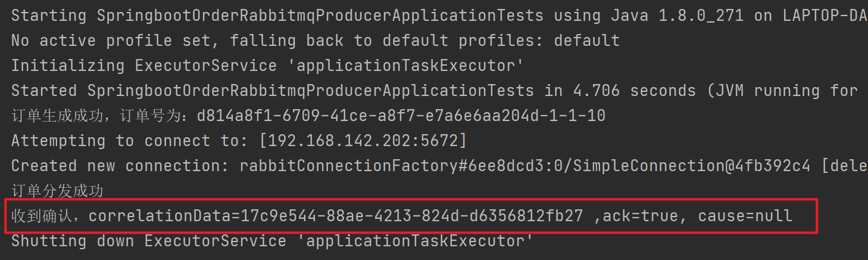
Task: Click "Java 1.8.0_271" version text
Action: (x=677, y=16)
